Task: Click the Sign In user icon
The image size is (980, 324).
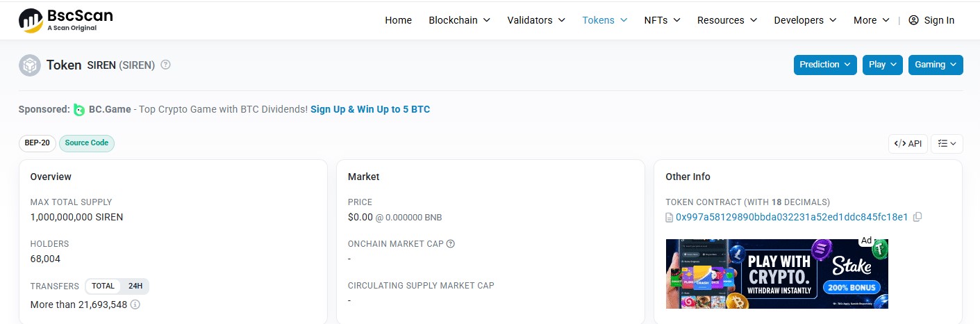Action: pos(913,20)
